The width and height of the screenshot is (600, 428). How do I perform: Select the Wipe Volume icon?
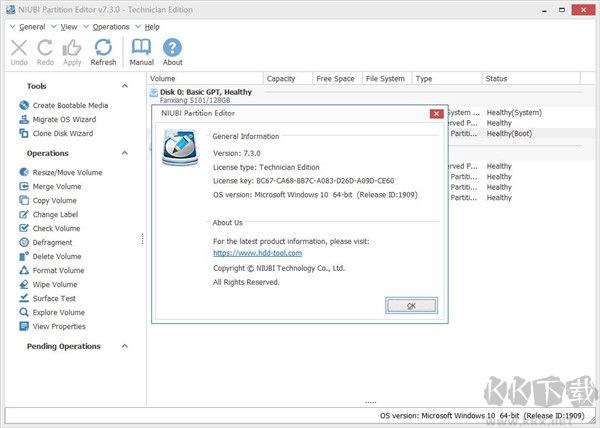pyautogui.click(x=24, y=284)
